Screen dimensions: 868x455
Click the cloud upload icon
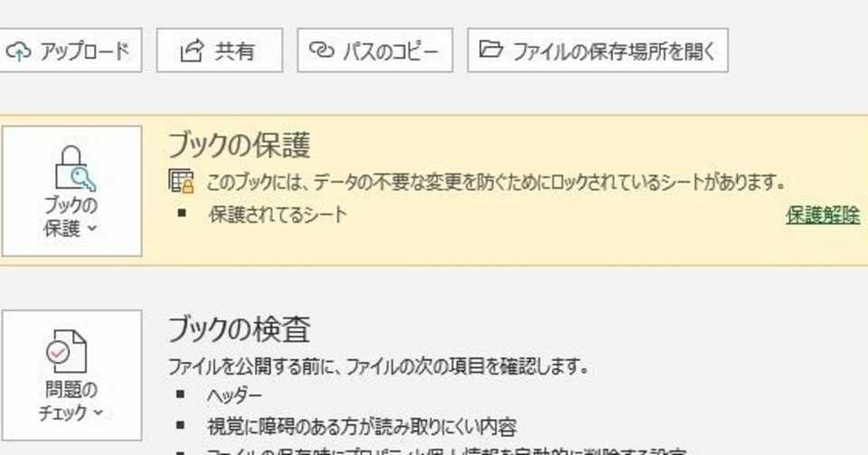[18, 52]
